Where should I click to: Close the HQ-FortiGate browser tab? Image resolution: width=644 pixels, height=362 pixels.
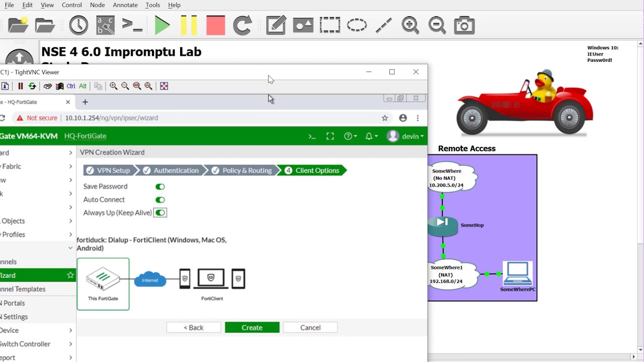[x=68, y=102]
